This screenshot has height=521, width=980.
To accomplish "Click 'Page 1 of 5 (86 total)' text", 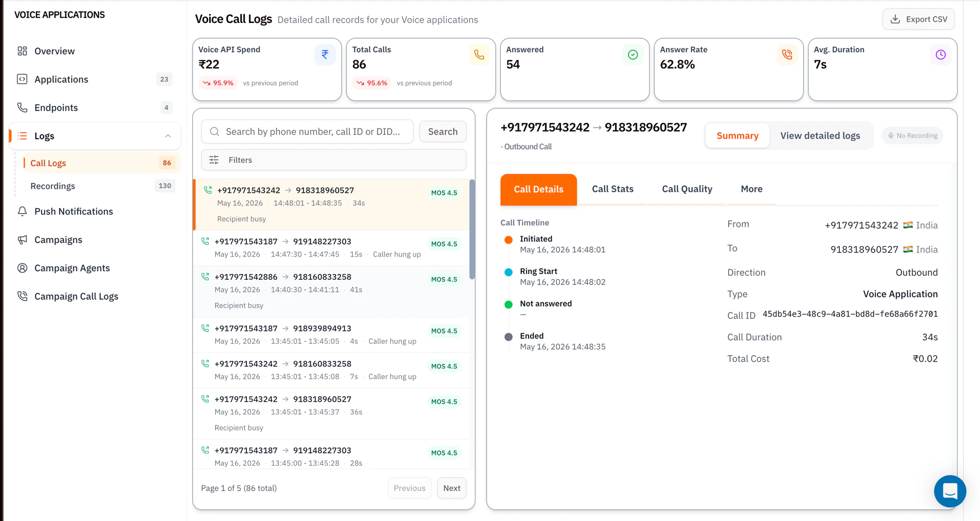I will 239,488.
